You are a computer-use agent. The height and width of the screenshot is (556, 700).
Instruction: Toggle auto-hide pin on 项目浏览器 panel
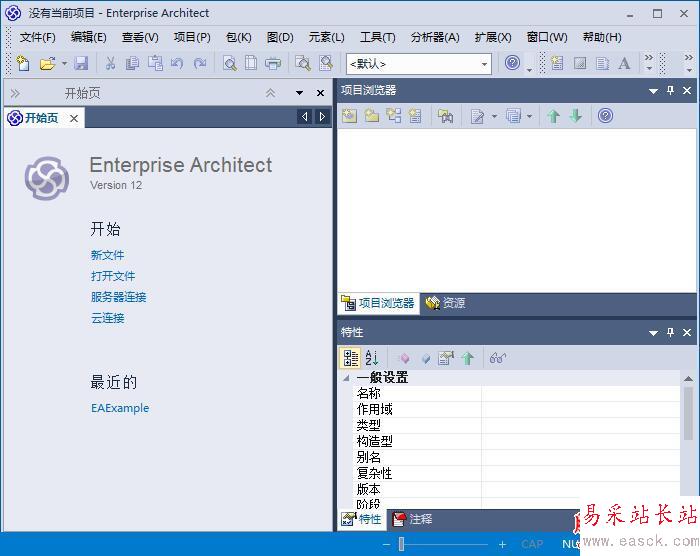click(670, 90)
